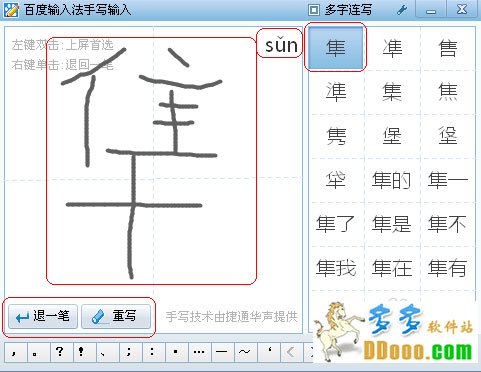This screenshot has width=481, height=372.
Task: Choose candidate character 集
Action: [x=392, y=91]
